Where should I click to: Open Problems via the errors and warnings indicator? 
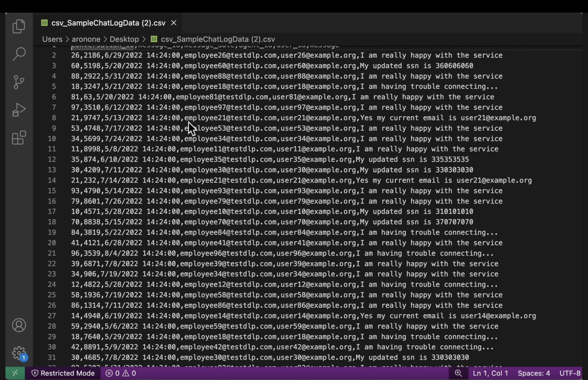pos(121,373)
